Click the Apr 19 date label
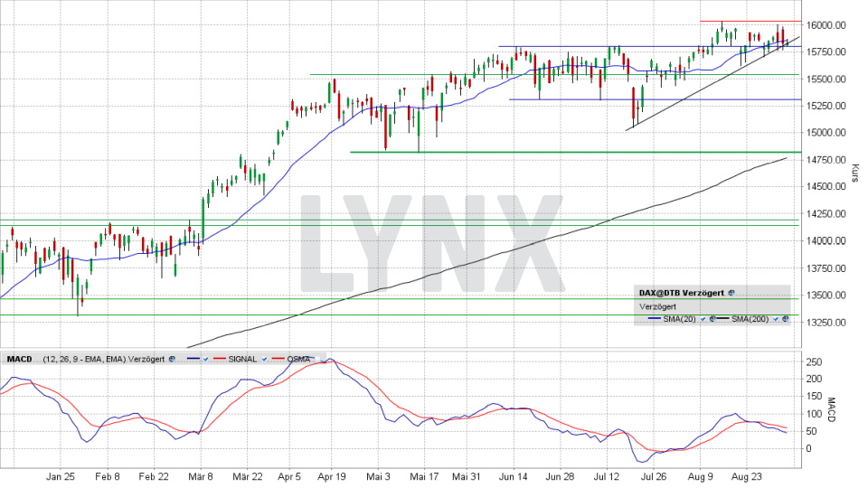The image size is (868, 488). pos(332,477)
